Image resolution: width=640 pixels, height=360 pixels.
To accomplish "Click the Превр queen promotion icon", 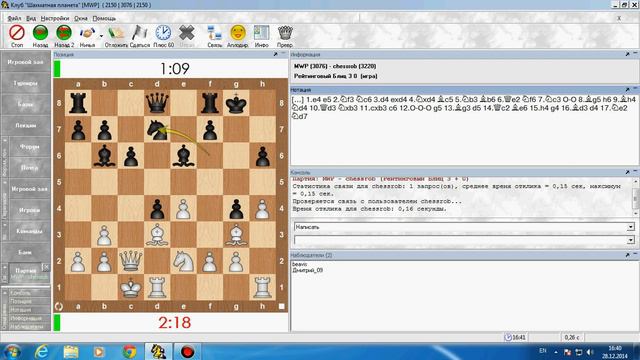I will pyautogui.click(x=285, y=33).
